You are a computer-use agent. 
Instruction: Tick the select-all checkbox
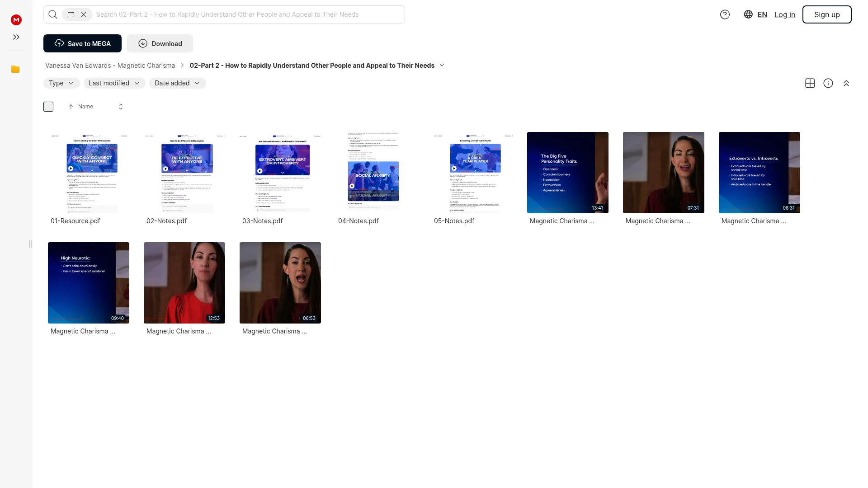(x=48, y=107)
